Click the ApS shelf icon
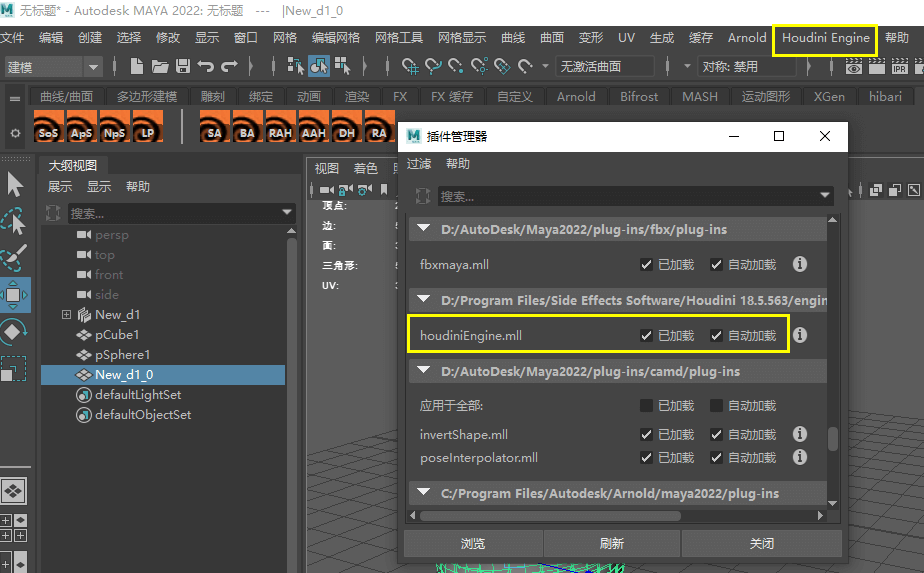The image size is (924, 573). tap(81, 126)
